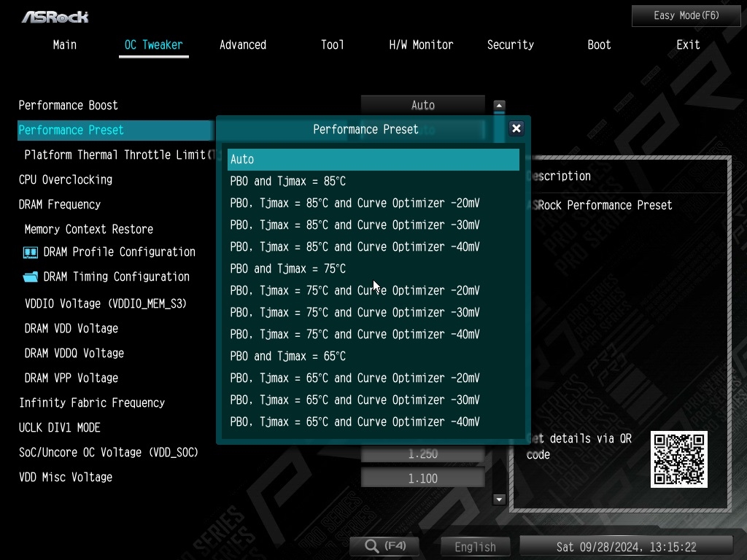
Task: Select SoC/Uncore OC Voltage (VDD_SOC)
Action: (109, 452)
